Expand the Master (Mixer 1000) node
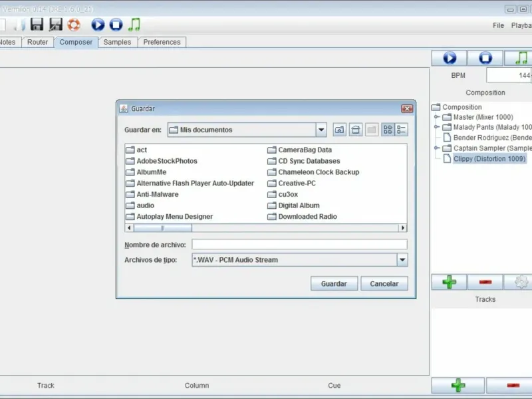The width and height of the screenshot is (532, 399). (437, 117)
